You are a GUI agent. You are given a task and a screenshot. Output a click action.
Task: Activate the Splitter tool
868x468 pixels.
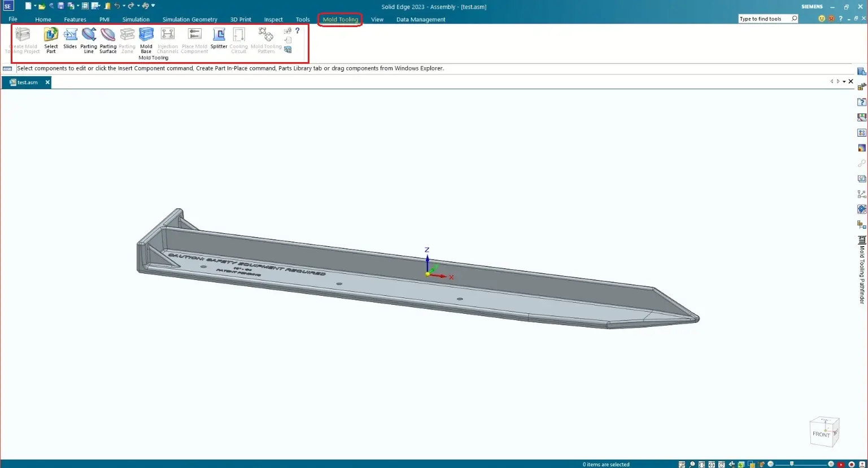coord(219,38)
